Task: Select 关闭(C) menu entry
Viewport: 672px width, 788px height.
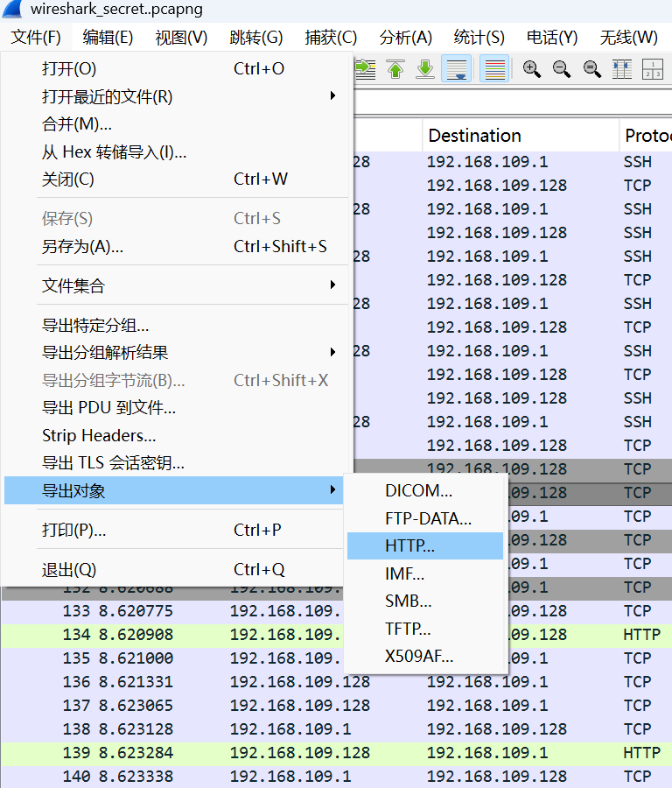Action: point(174,179)
